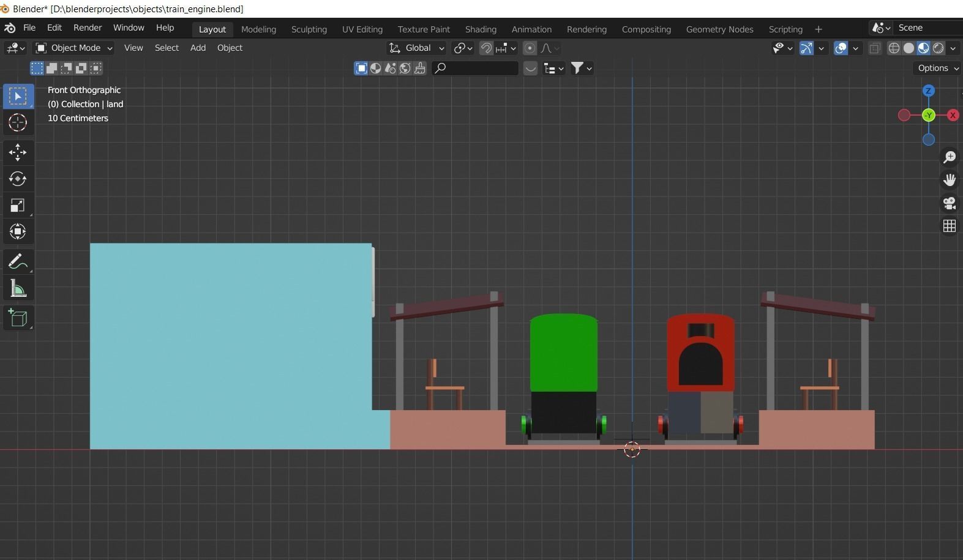Viewport: 963px width, 560px height.
Task: Open the viewport Object menu
Action: coord(230,48)
